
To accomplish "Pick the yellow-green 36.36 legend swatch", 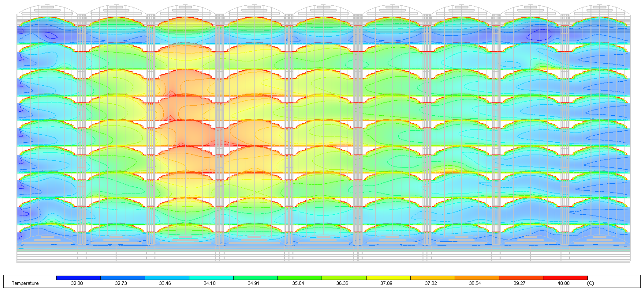I will [x=344, y=278].
